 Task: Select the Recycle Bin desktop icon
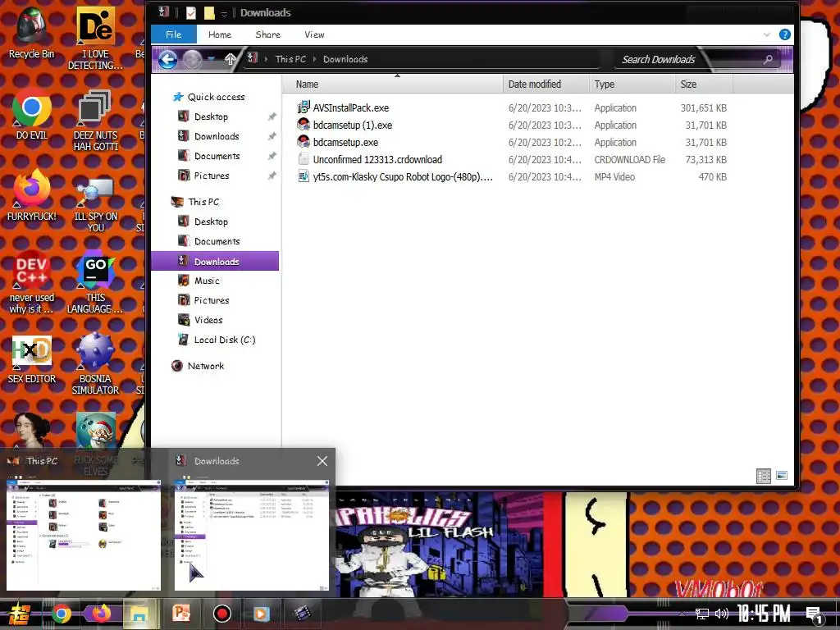pyautogui.click(x=32, y=33)
